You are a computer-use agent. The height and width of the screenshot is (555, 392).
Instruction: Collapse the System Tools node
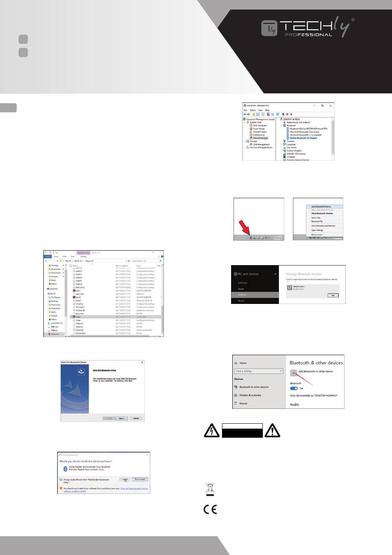(x=244, y=122)
